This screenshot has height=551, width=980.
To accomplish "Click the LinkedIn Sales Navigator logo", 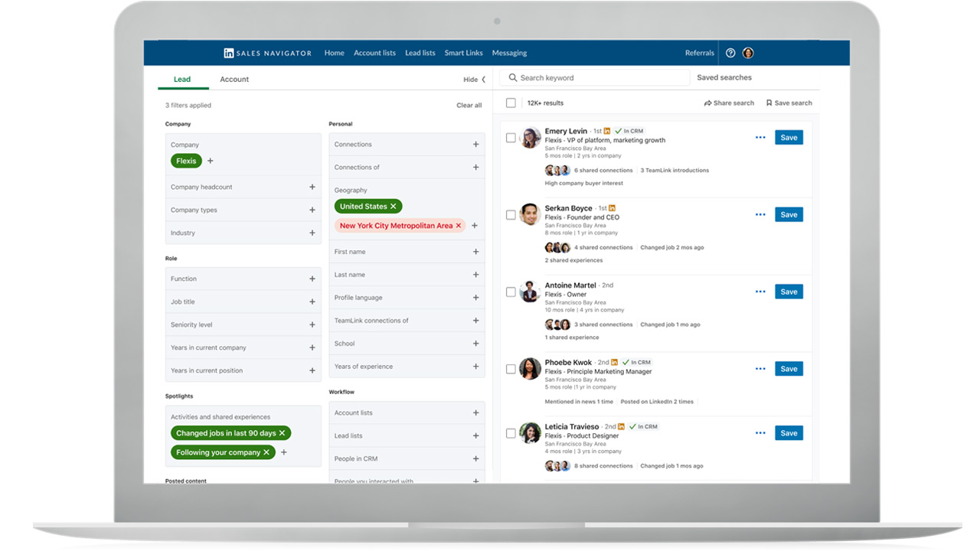I will (x=267, y=53).
